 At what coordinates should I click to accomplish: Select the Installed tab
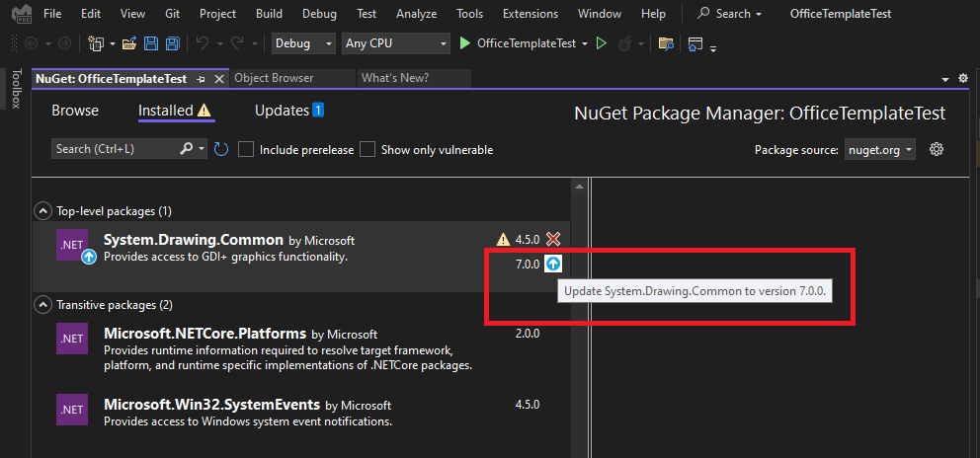point(176,111)
